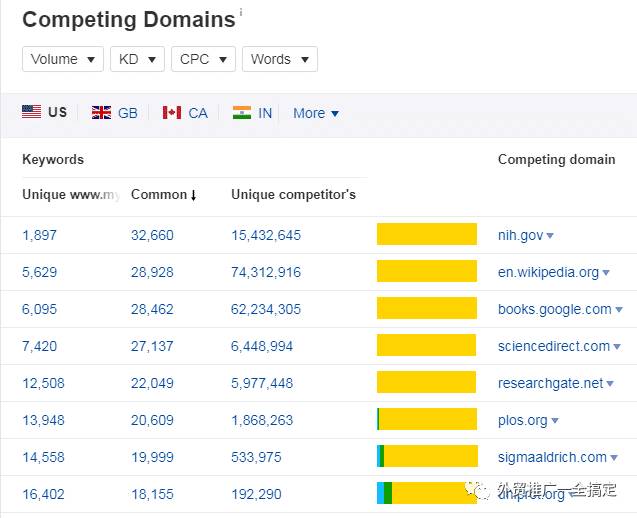Expand the arrow beside nih.gov

coord(550,236)
